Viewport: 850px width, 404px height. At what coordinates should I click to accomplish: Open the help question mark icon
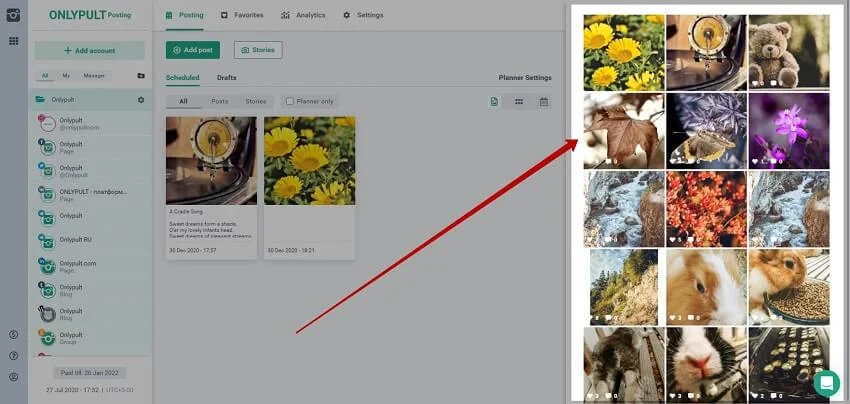point(13,355)
